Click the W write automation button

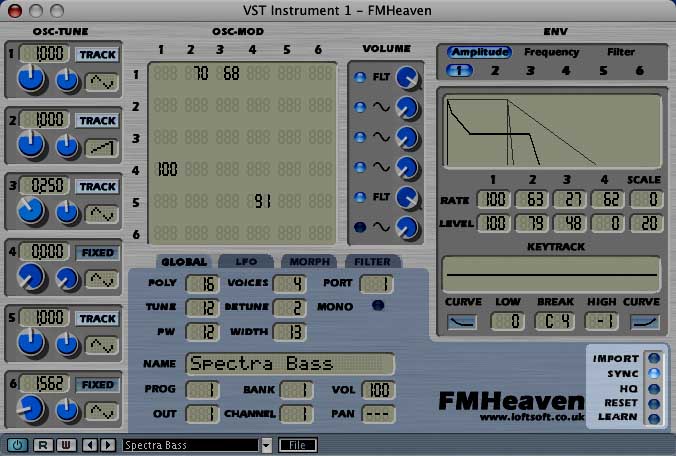pos(66,445)
